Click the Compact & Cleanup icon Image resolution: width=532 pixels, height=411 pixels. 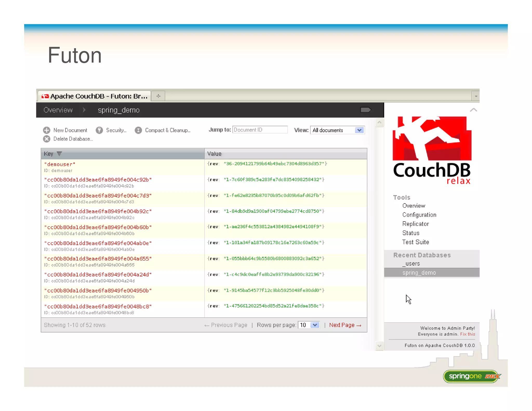click(x=138, y=130)
